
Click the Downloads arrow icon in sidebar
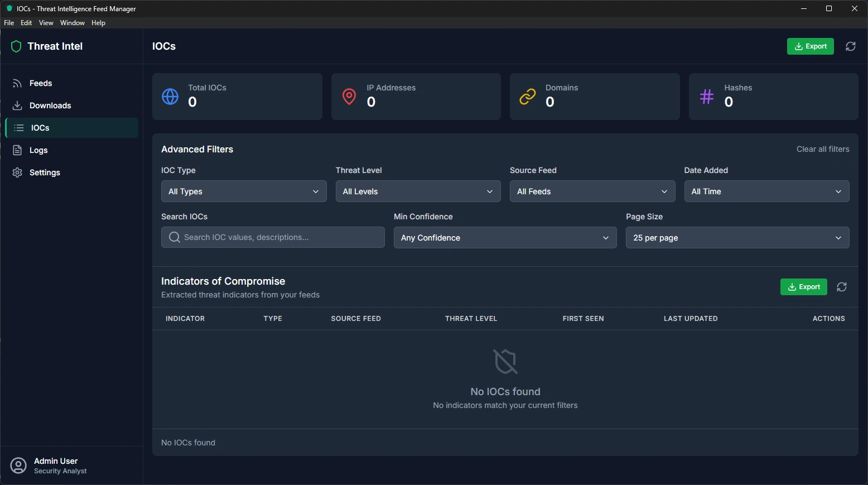17,105
